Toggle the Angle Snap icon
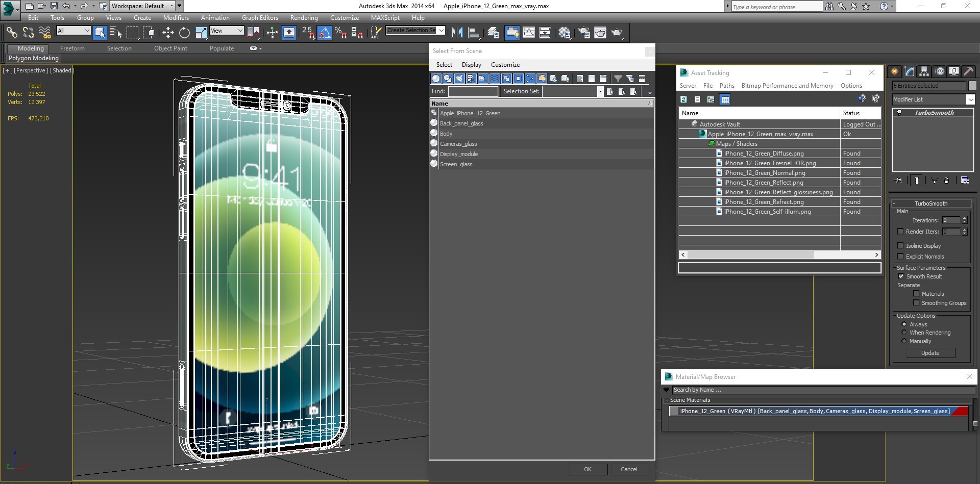Viewport: 980px width, 484px height. pyautogui.click(x=325, y=33)
